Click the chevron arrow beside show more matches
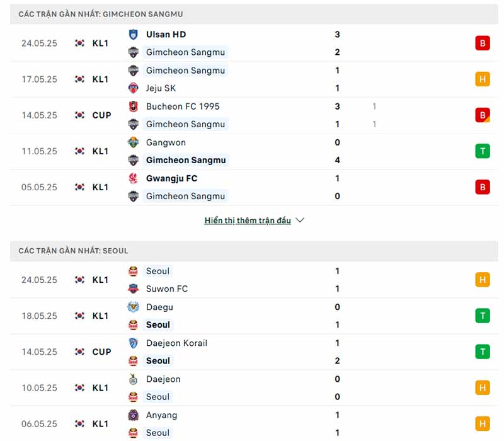This screenshot has height=441, width=504. (x=300, y=220)
